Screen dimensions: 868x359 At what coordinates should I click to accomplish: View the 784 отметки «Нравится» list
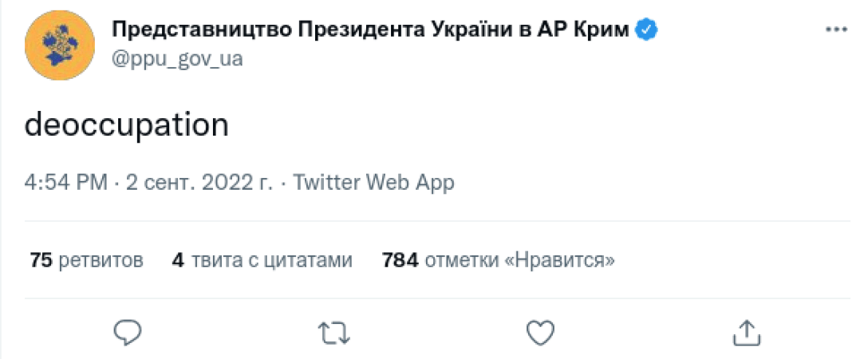click(499, 260)
